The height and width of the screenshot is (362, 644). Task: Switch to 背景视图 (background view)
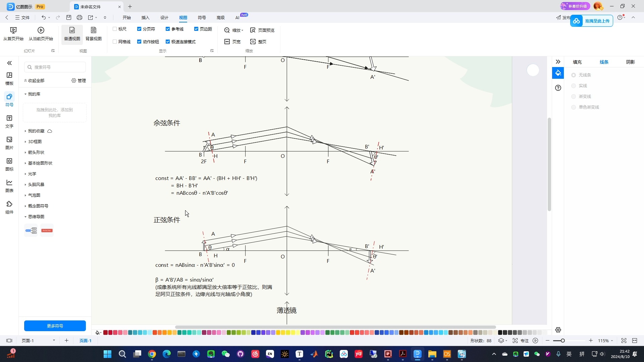94,34
